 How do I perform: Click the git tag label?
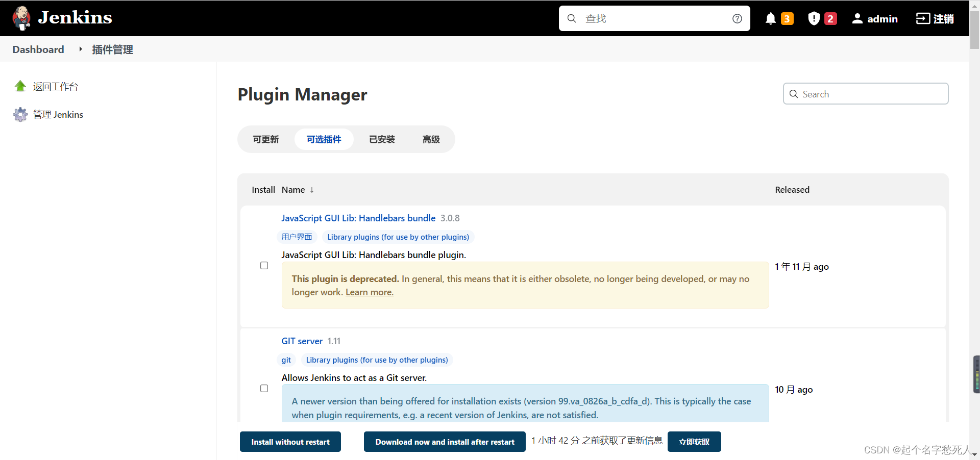coord(286,360)
